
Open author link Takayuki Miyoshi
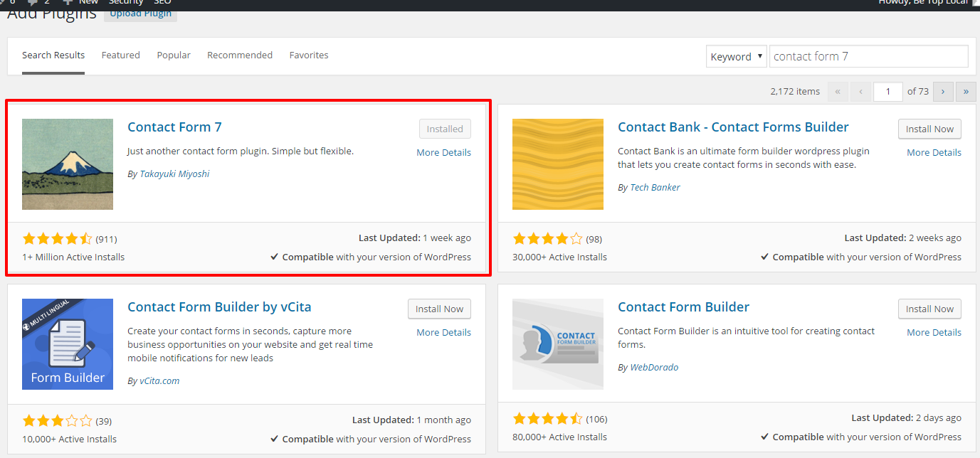[174, 174]
